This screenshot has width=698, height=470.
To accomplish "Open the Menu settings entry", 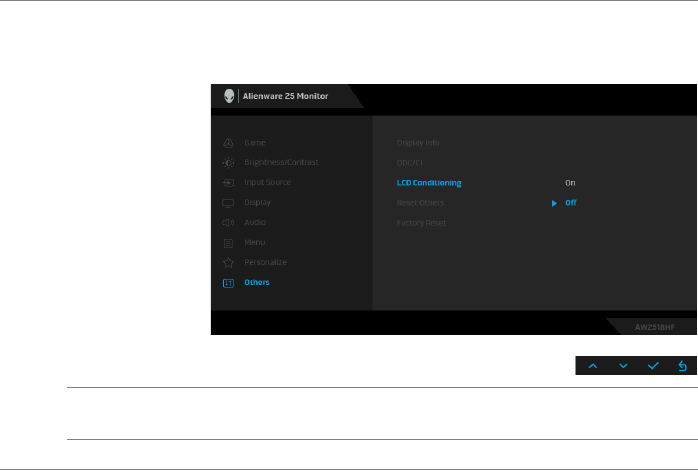I will coord(255,242).
